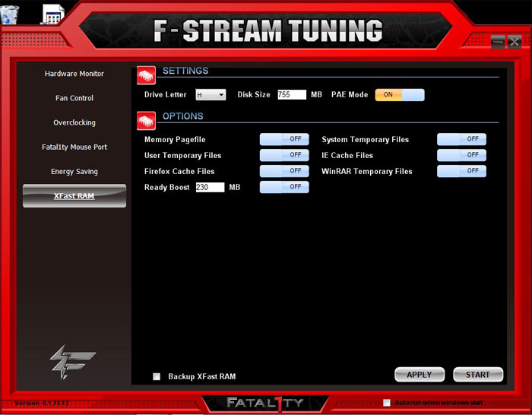This screenshot has width=532, height=415.
Task: Click the APPLY button
Action: point(420,375)
